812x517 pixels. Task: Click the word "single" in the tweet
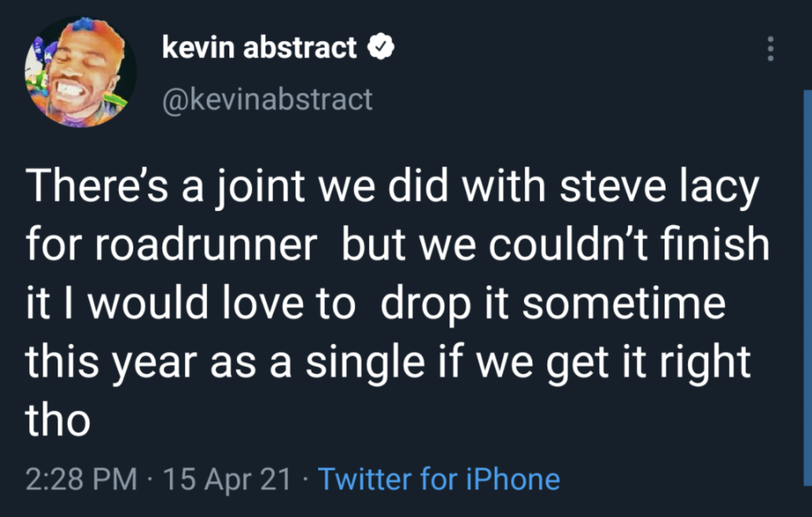[365, 362]
